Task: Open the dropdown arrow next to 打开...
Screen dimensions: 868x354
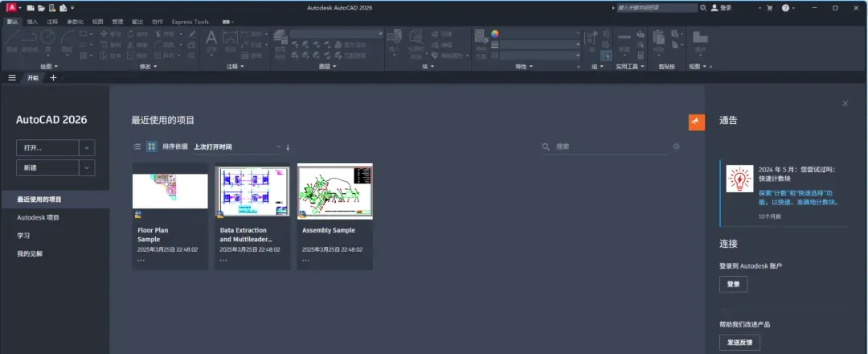Action: 87,148
